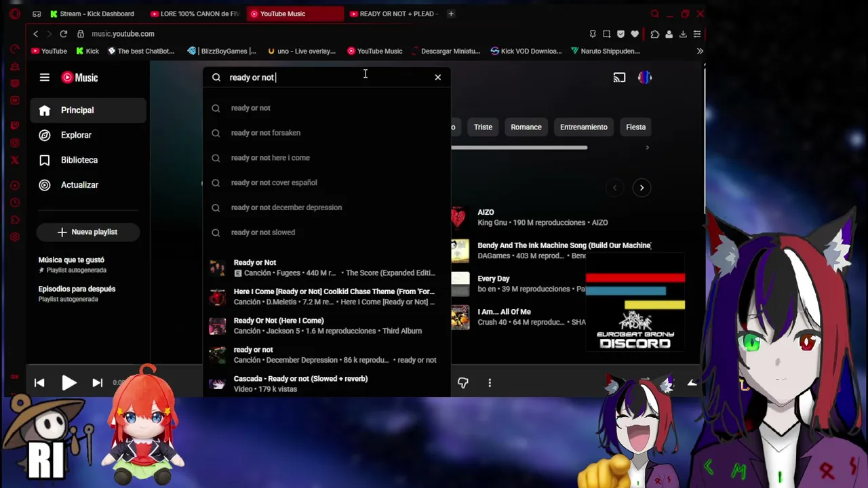Choose suggestion "ready or not cover español"
The image size is (868, 488).
click(327, 182)
